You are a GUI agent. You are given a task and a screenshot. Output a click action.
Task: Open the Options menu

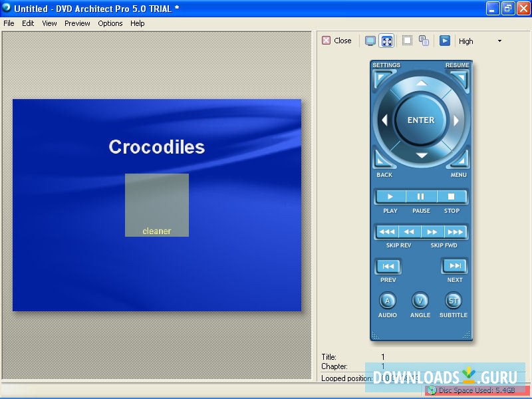coord(110,23)
